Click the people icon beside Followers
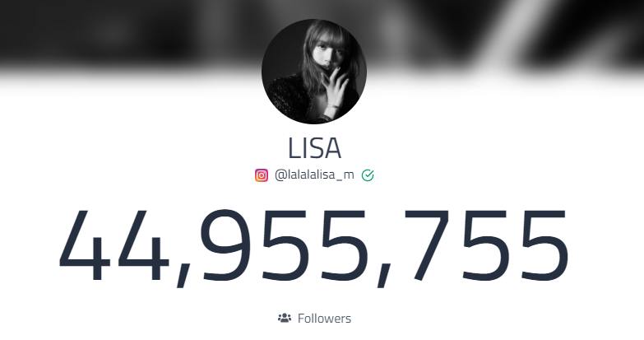644x340 pixels. tap(285, 318)
